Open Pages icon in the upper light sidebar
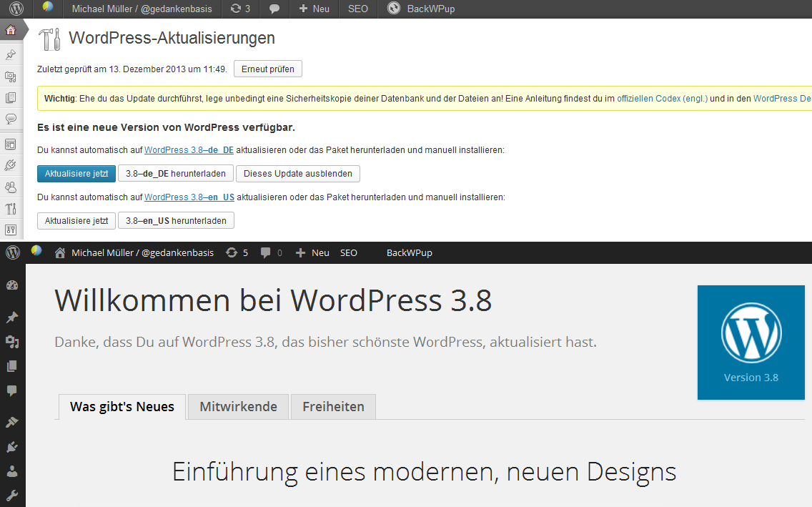The image size is (812, 507). pyautogui.click(x=11, y=97)
